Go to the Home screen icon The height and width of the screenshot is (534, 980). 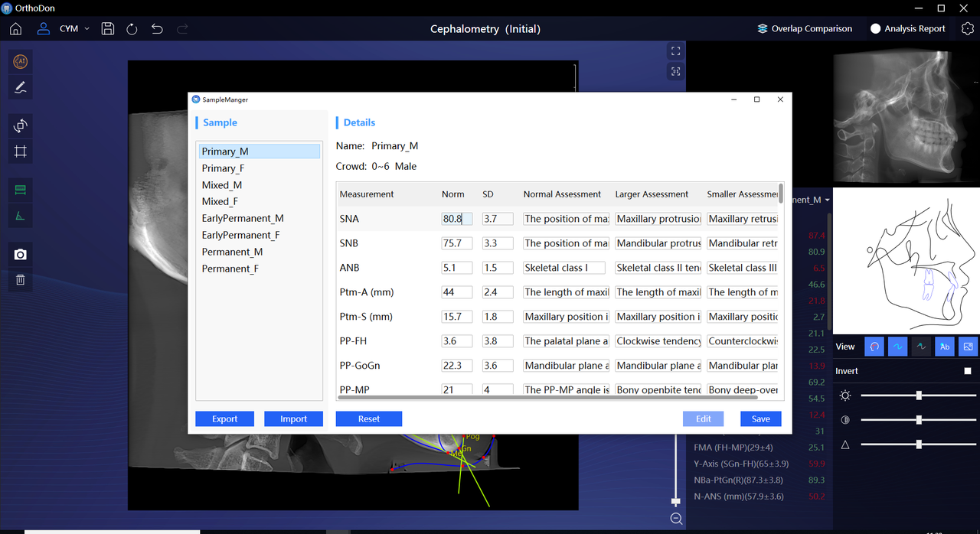pyautogui.click(x=15, y=29)
